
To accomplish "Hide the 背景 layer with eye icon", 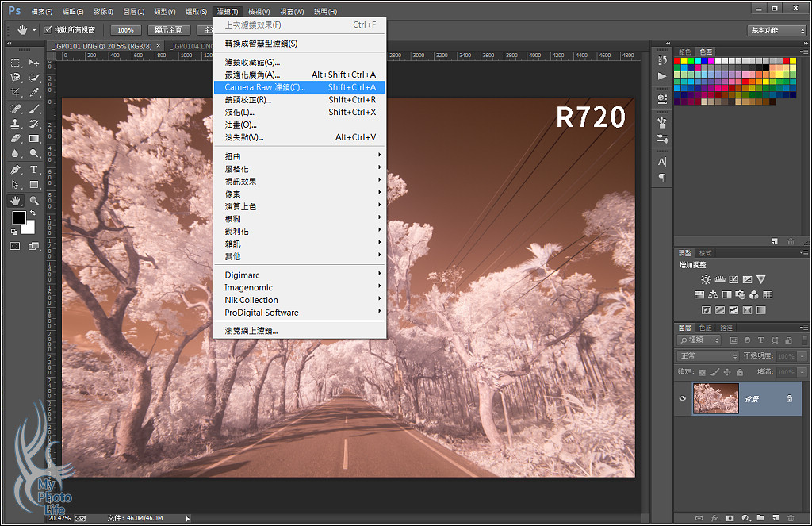I will point(683,399).
